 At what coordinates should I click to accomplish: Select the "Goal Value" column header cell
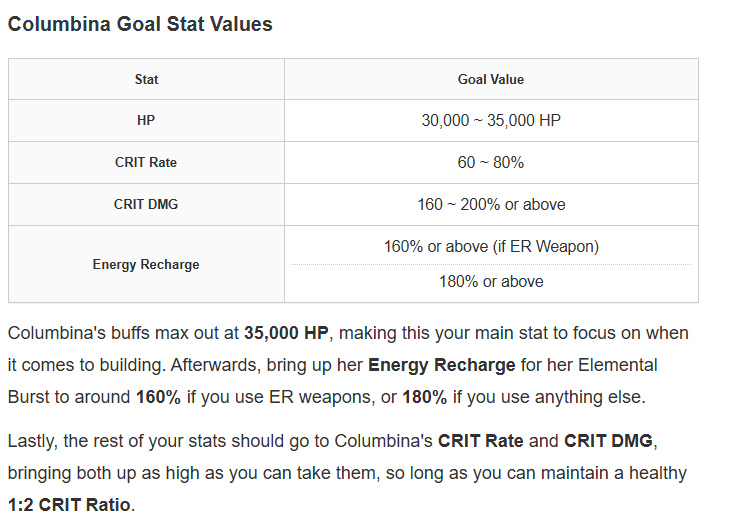point(491,79)
